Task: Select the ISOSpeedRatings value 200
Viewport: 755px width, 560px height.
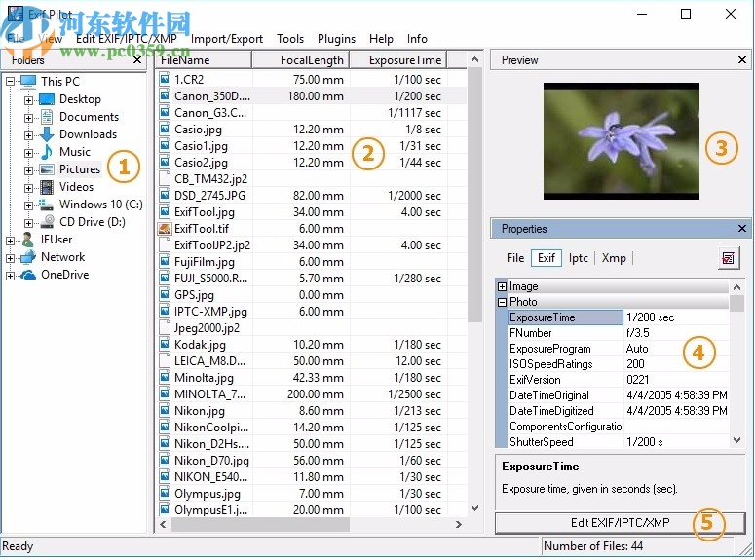Action: pyautogui.click(x=635, y=364)
